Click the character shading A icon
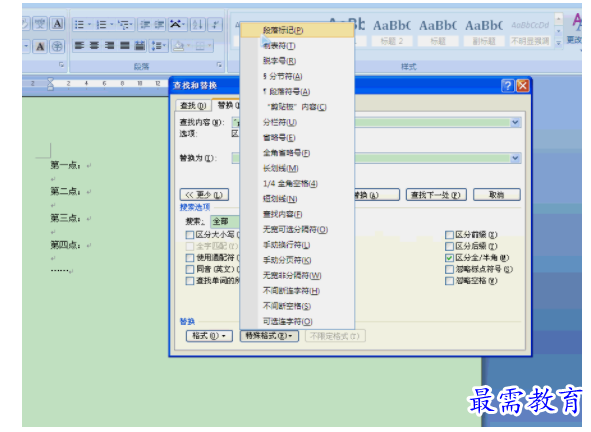Screen dimensions: 591x432 click(40, 46)
